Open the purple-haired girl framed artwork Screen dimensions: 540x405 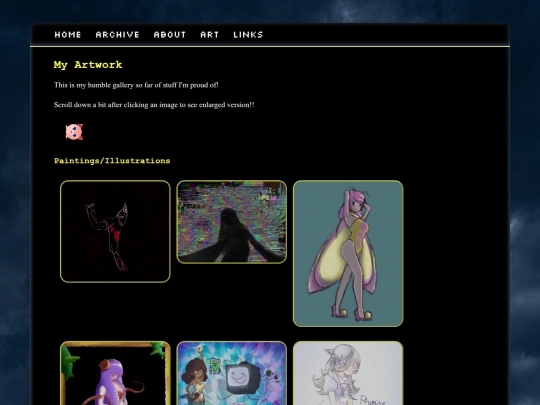(x=115, y=373)
